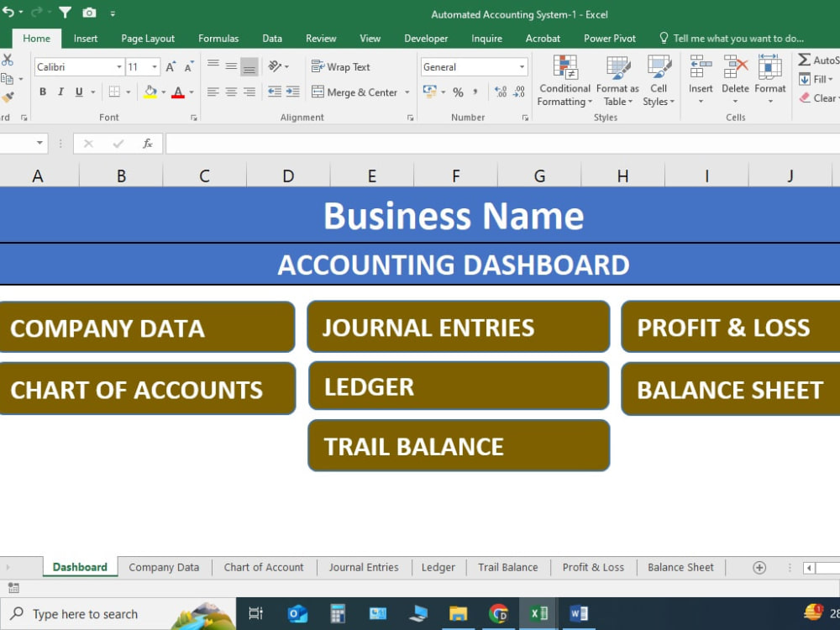
Task: Decrease font size with the small A icon
Action: (x=188, y=67)
